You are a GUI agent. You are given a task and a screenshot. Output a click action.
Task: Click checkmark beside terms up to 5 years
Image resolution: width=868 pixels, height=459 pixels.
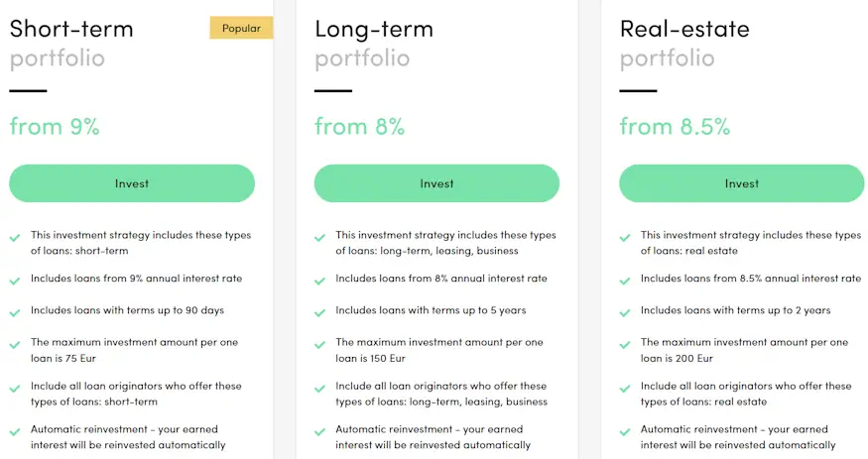(x=319, y=312)
